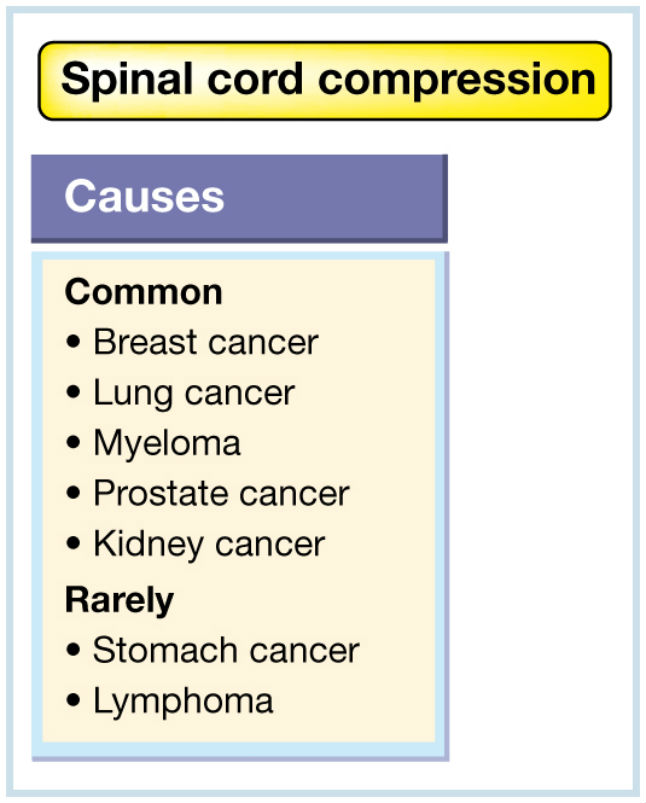Click the bullet beside Lung cancer

point(74,392)
